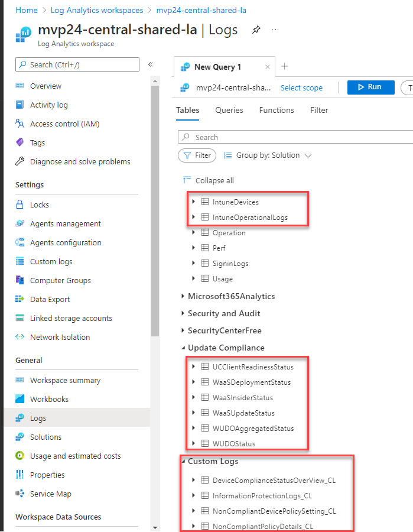Click the Workbooks icon
413x532 pixels.
19,399
